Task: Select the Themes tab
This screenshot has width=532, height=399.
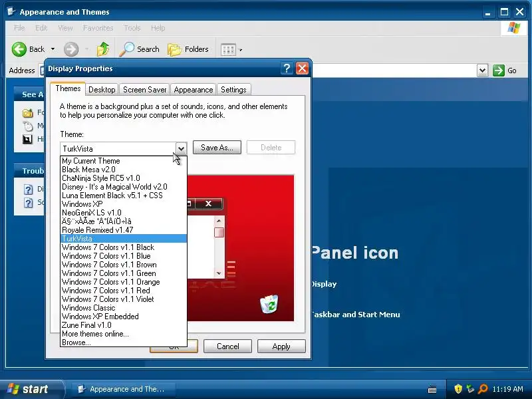Action: tap(68, 88)
